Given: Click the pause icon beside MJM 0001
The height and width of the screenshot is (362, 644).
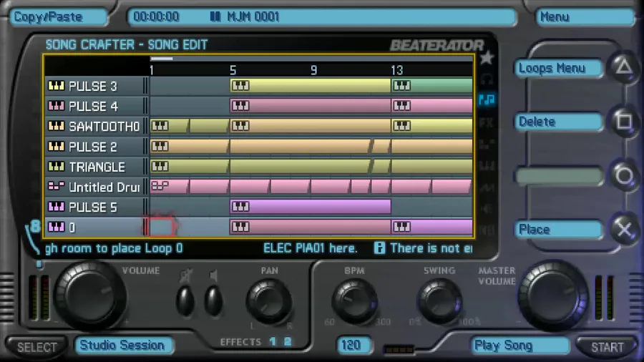Looking at the screenshot, I should point(215,16).
